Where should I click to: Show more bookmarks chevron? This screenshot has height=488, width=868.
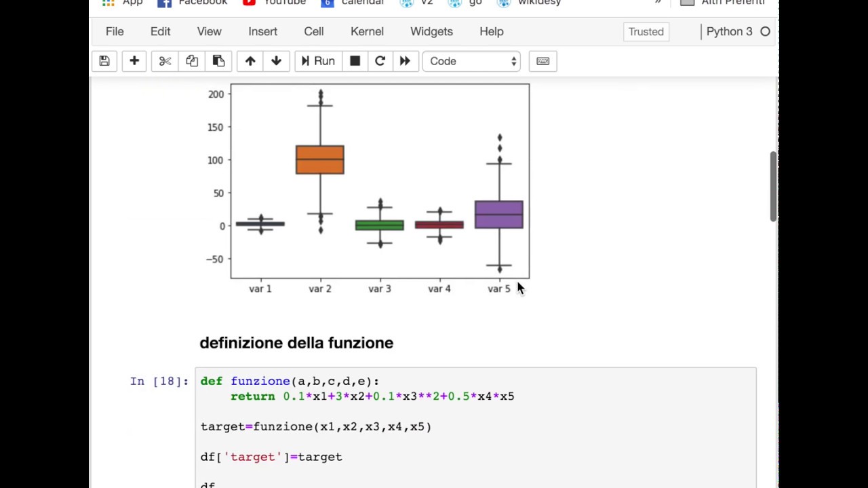(658, 3)
